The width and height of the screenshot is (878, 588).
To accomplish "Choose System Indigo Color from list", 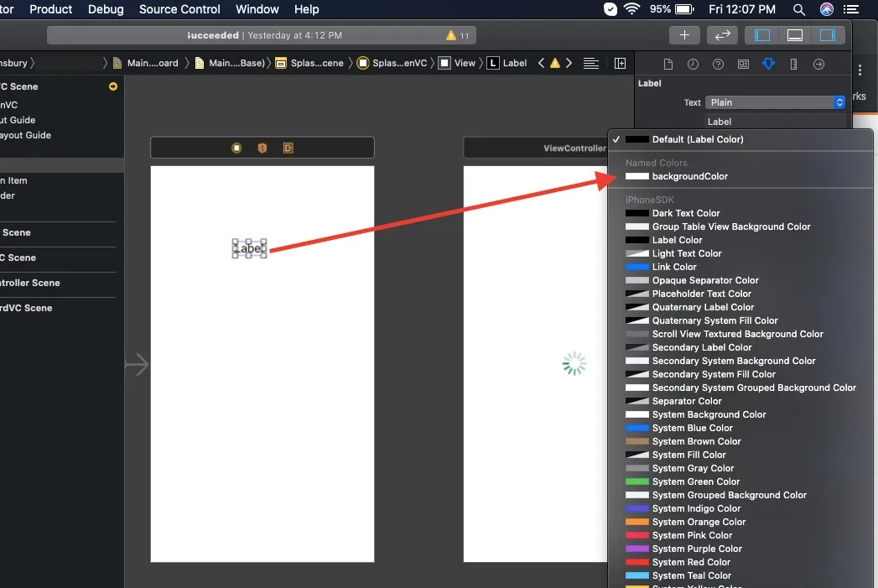I will point(696,508).
